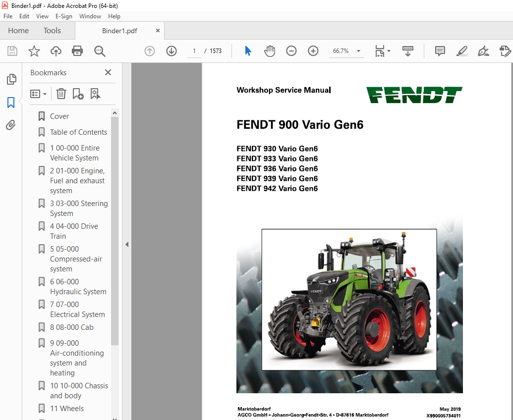Open the Electrical System bookmark
Viewport: 513px width, 420px height.
pos(77,309)
